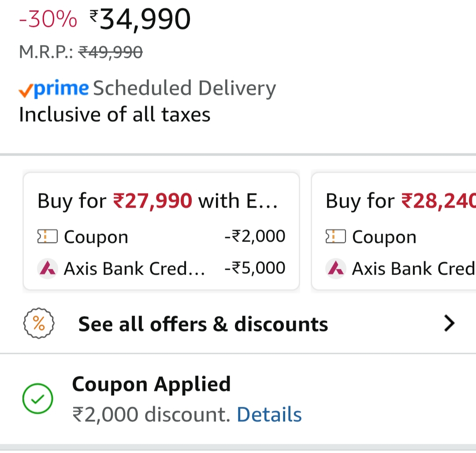Tap Axis Bank Cred label in second card
The height and width of the screenshot is (453, 476).
coord(413,268)
